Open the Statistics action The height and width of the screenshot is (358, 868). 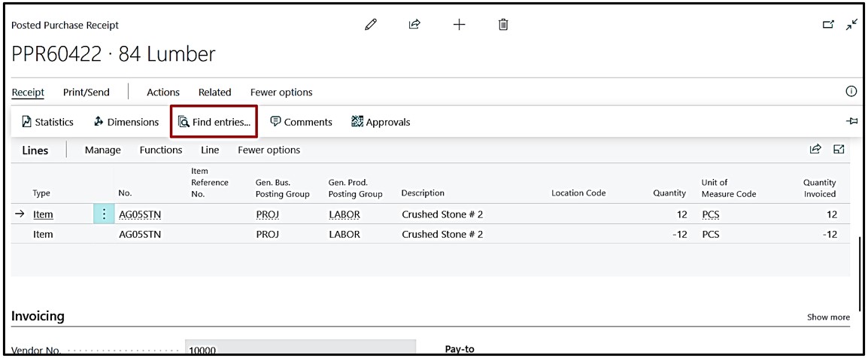pos(47,122)
